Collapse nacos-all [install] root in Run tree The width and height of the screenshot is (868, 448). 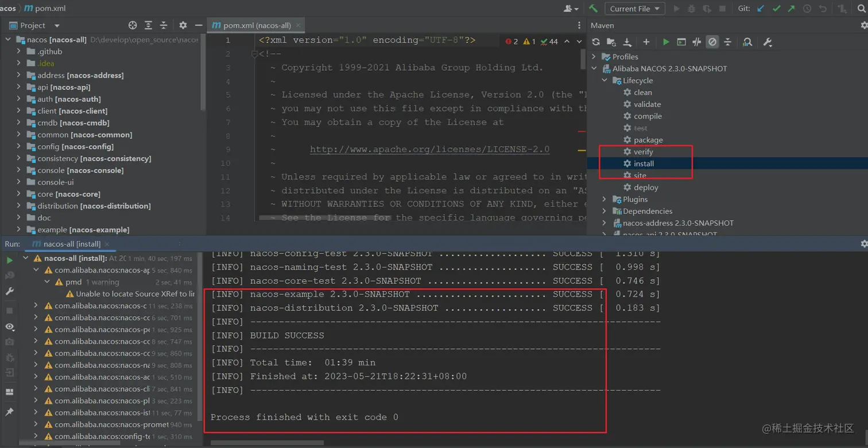25,258
